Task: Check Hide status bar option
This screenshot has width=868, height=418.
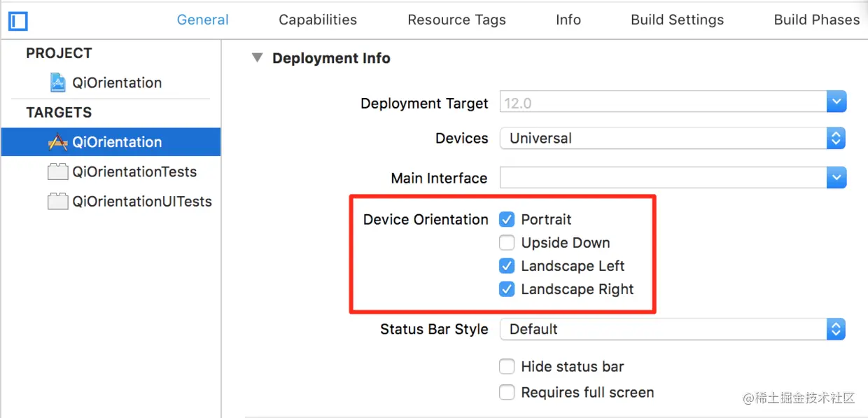Action: [507, 367]
